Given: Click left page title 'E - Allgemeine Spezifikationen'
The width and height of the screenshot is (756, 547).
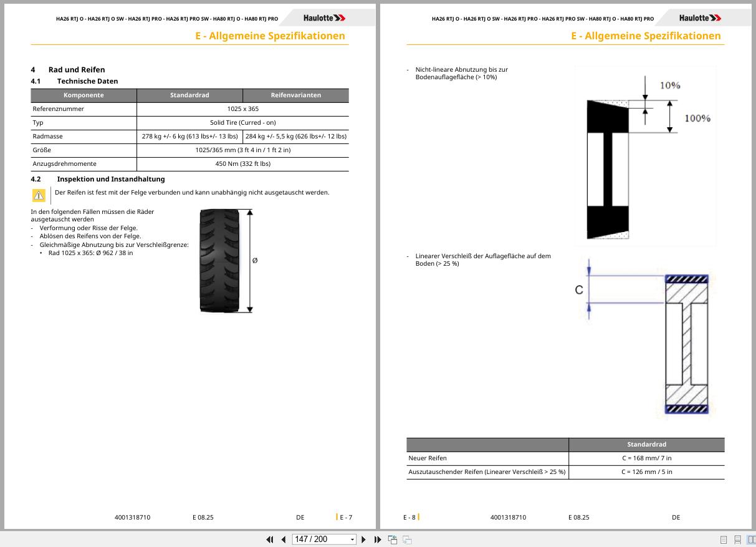Looking at the screenshot, I should tap(270, 36).
